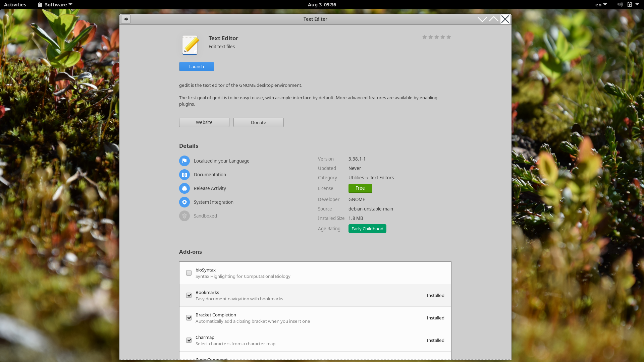This screenshot has height=362, width=644.
Task: Click the Donate button
Action: pos(259,122)
